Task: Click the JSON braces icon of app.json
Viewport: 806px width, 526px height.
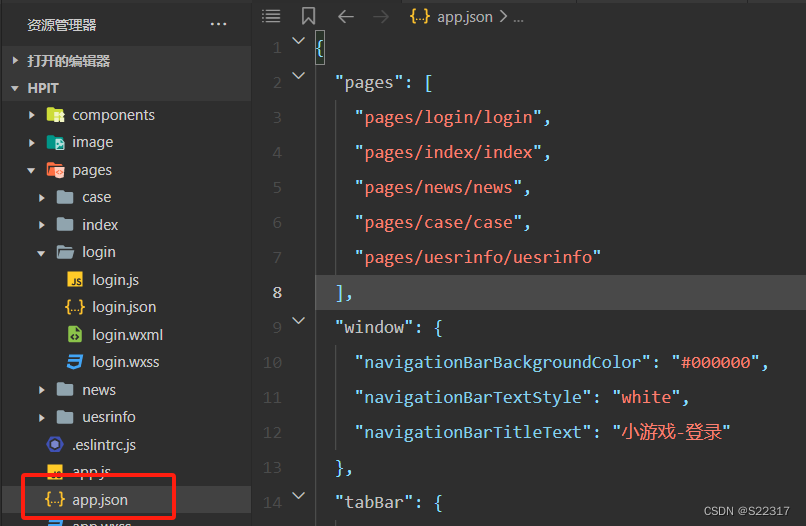Action: 55,499
